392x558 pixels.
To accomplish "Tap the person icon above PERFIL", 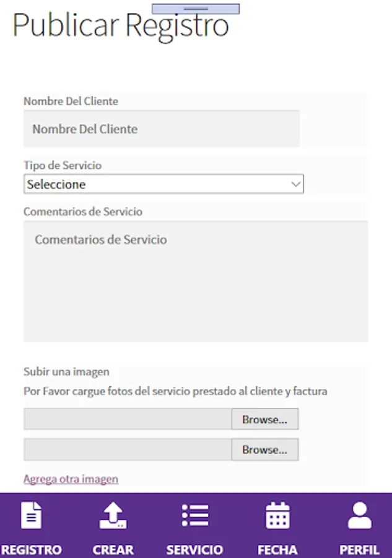I will point(359,515).
